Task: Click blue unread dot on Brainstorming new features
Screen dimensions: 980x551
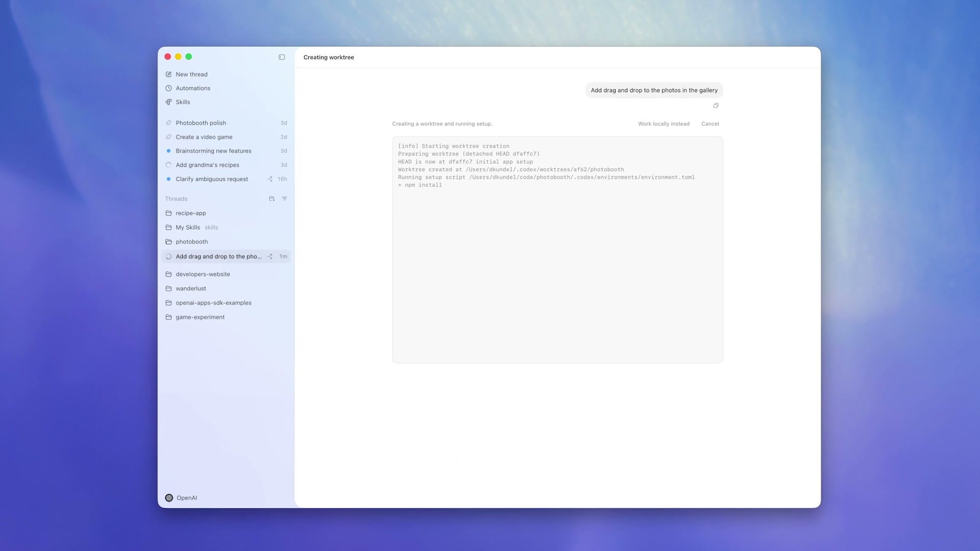Action: tap(168, 151)
